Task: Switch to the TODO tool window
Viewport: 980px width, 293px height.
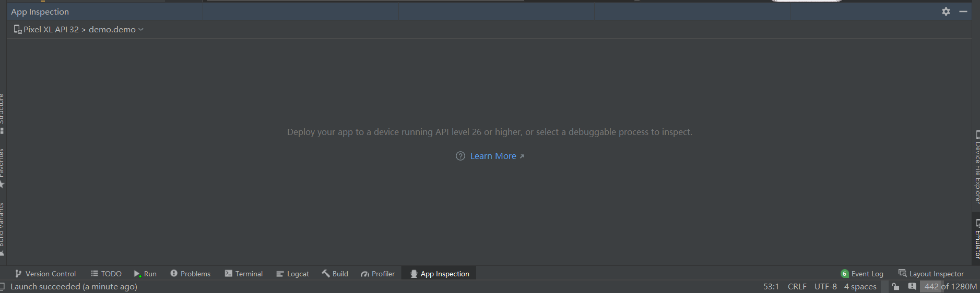Action: (x=106, y=274)
